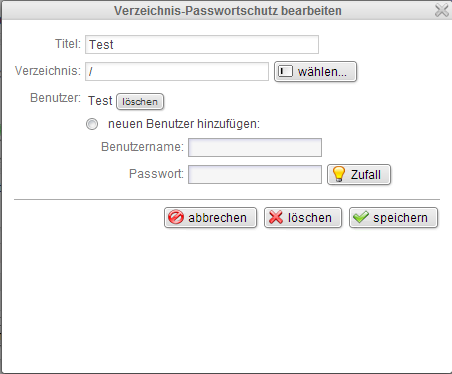The width and height of the screenshot is (452, 374).
Task: Generate random password via the Zufall label
Action: pos(365,174)
